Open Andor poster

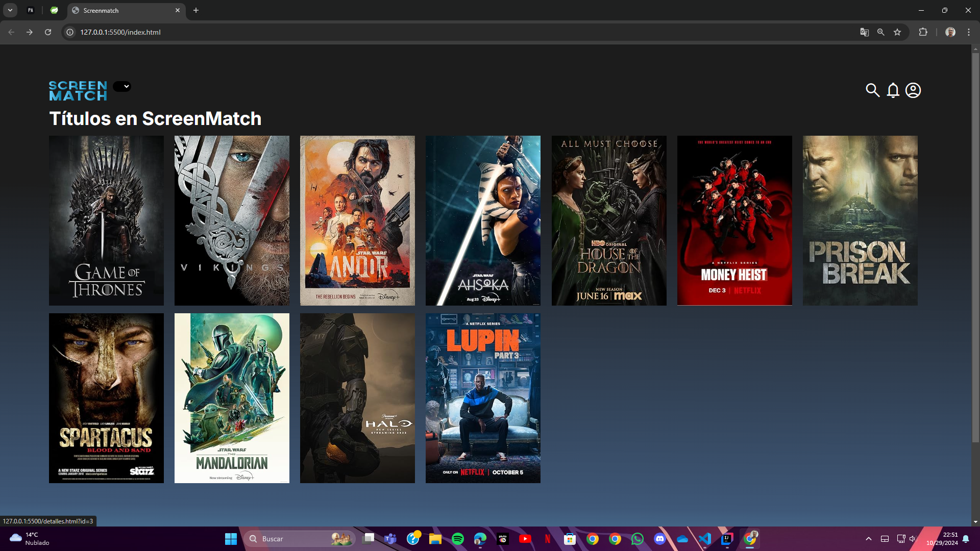[x=357, y=220]
